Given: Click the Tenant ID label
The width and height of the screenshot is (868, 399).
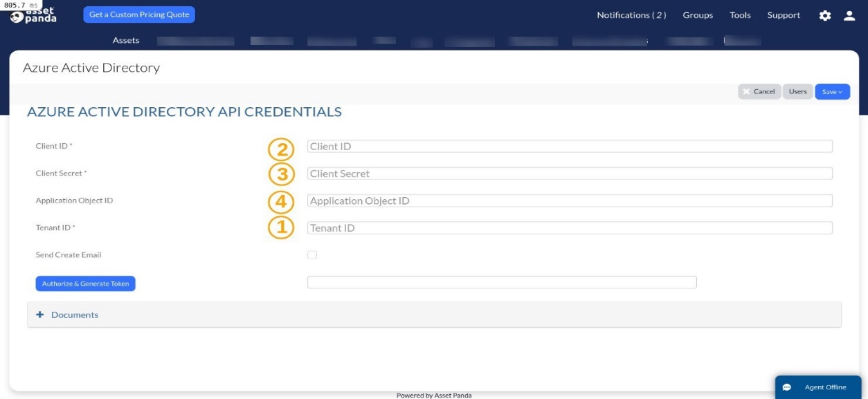Looking at the screenshot, I should click(x=55, y=228).
